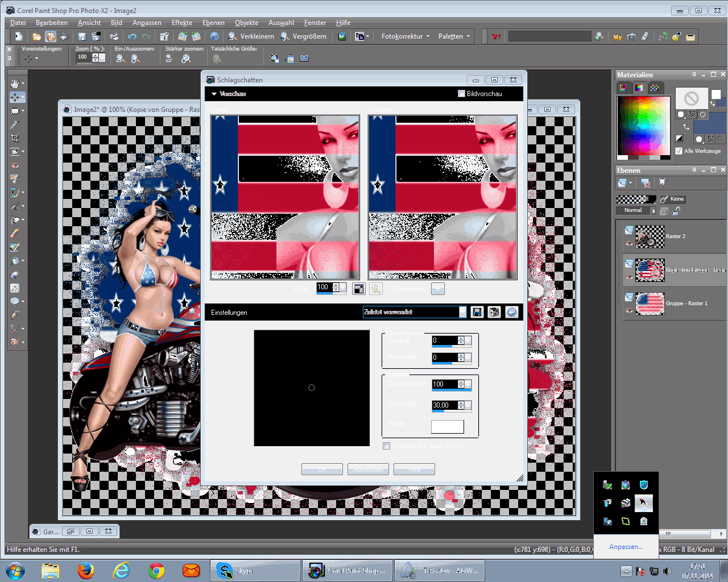
Task: Open the Anpassen menu
Action: (x=147, y=23)
